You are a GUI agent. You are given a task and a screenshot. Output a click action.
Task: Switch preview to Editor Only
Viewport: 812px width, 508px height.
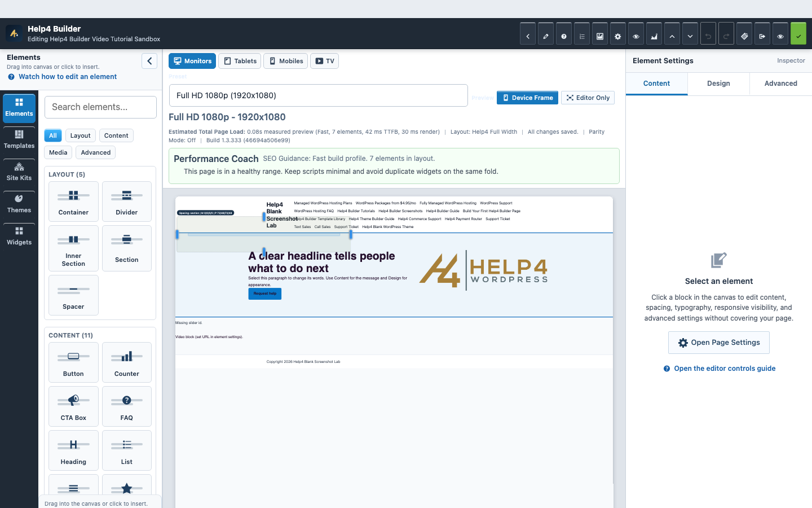588,98
